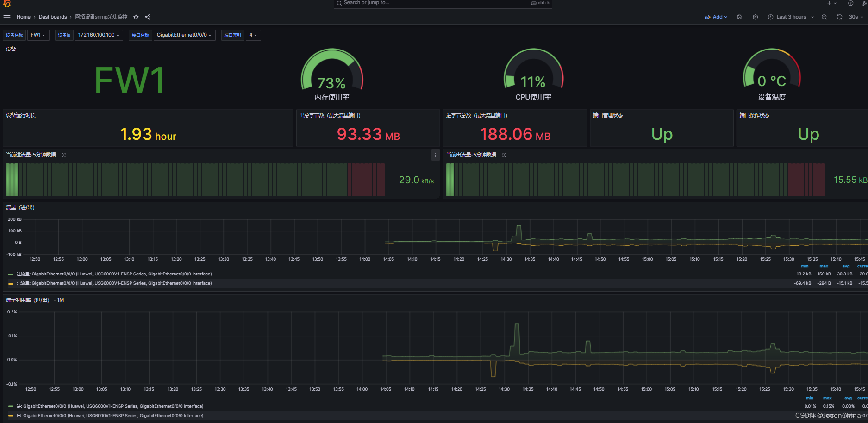Collapse the 设备 dashboard row
This screenshot has height=423, width=868.
[11, 49]
